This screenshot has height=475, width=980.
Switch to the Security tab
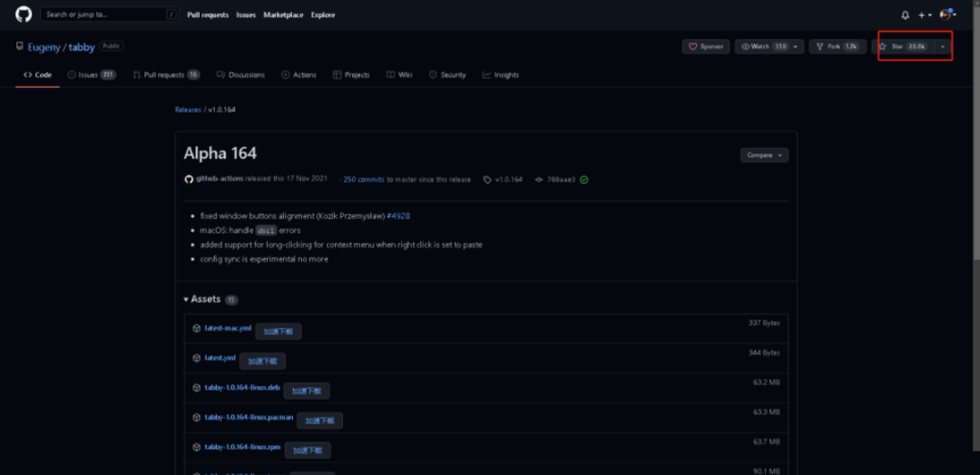(447, 75)
